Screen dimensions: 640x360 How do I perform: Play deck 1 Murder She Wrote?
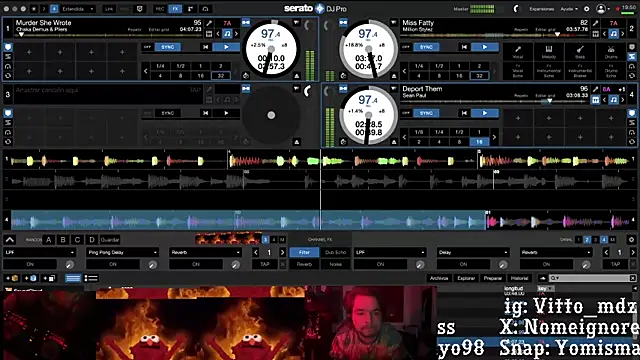click(226, 47)
